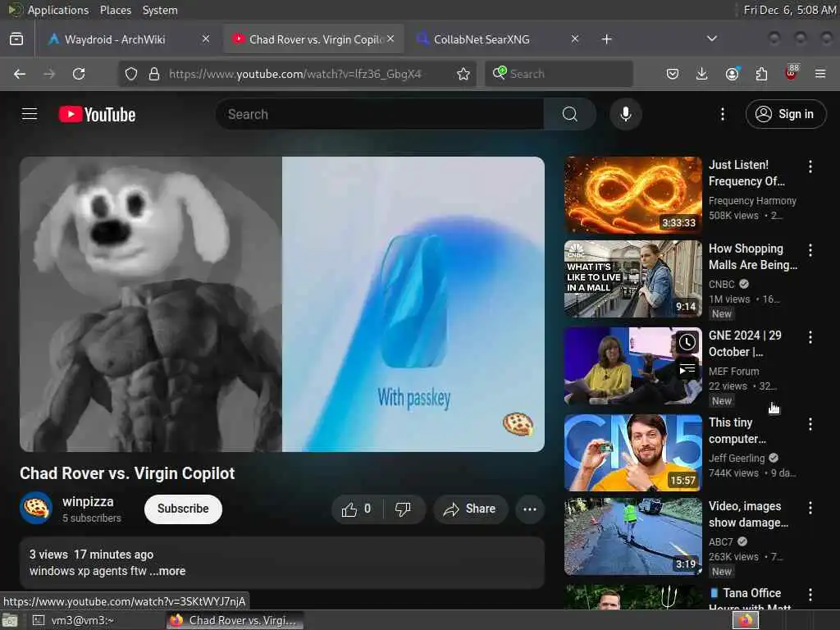Open YouTube settings three-dot menu
This screenshot has width=840, height=630.
pyautogui.click(x=722, y=114)
